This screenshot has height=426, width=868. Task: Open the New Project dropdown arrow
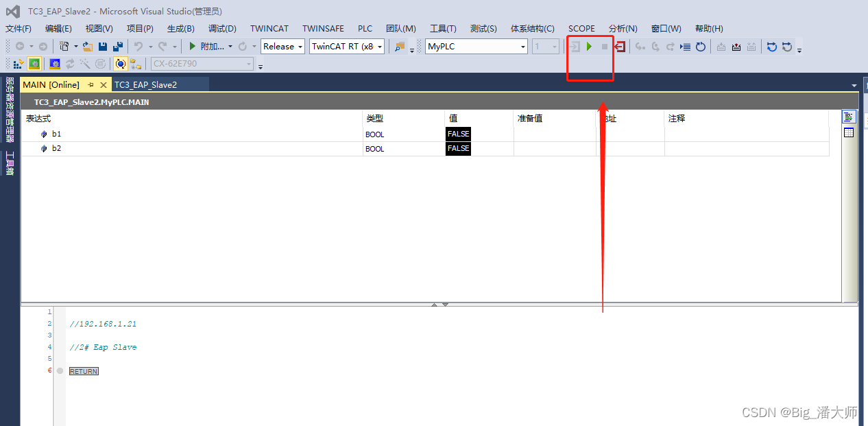[x=75, y=47]
